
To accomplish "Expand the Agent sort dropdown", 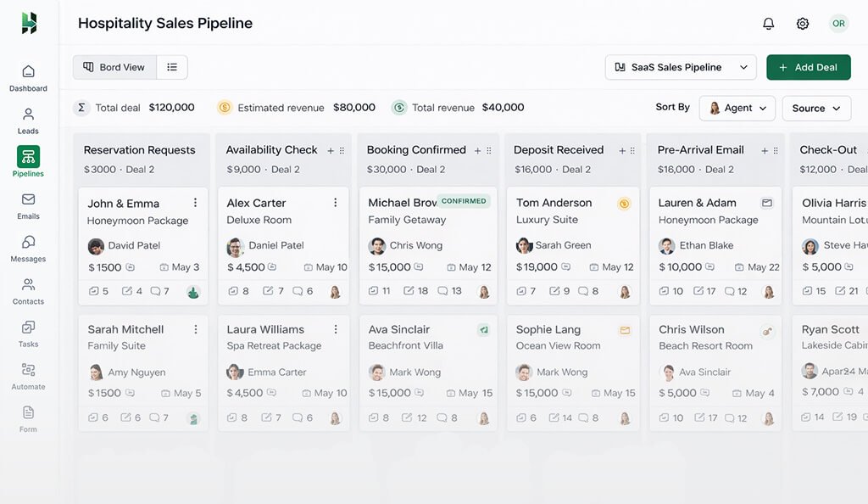I will [736, 109].
